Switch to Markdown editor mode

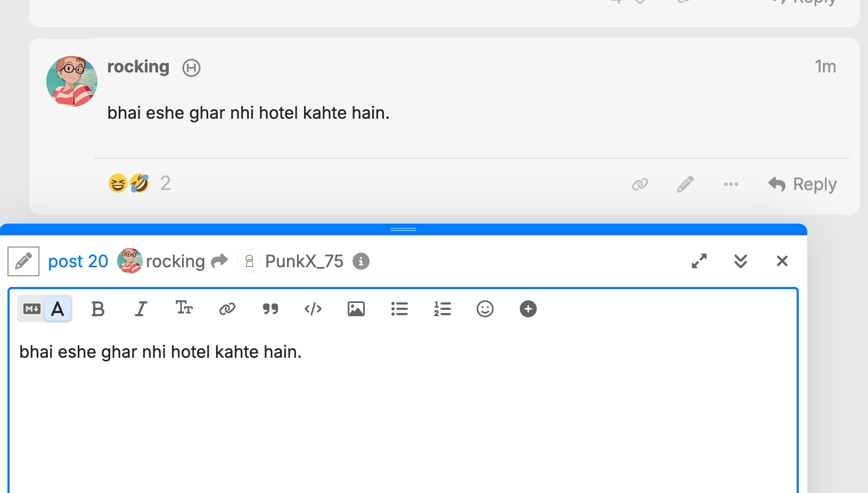31,309
